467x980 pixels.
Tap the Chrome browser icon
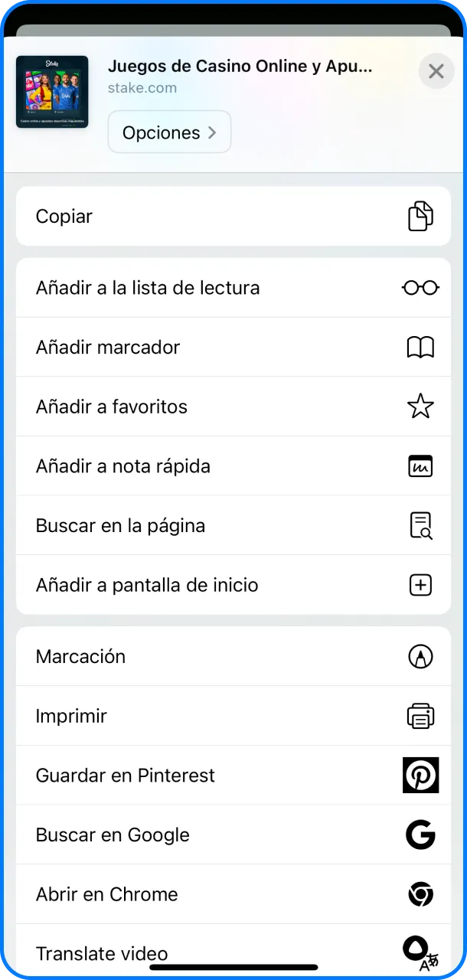(x=420, y=894)
